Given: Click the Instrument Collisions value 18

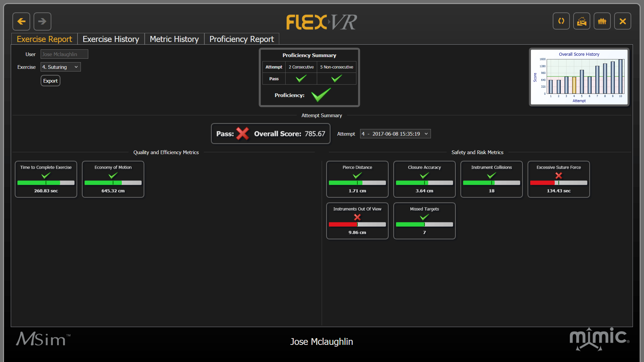Looking at the screenshot, I should click(x=492, y=191).
